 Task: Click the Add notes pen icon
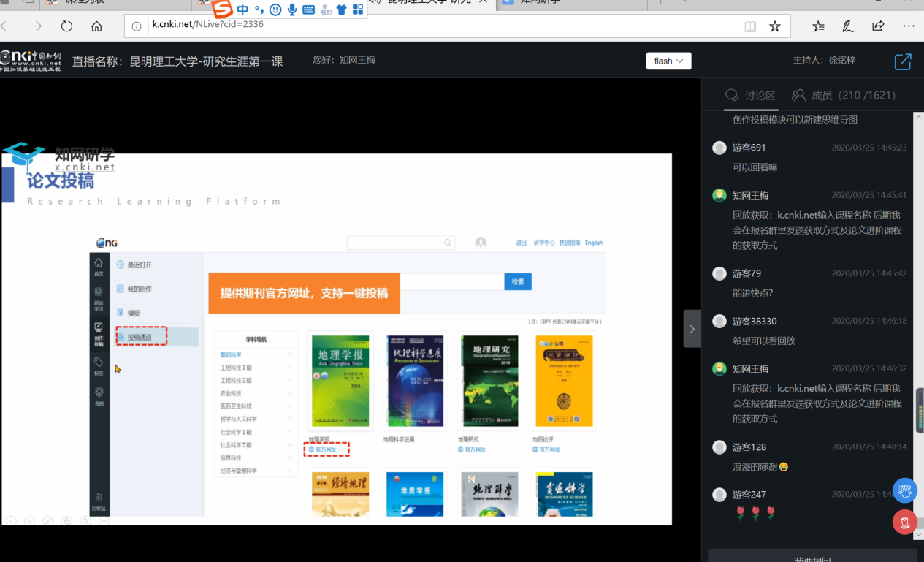[848, 26]
